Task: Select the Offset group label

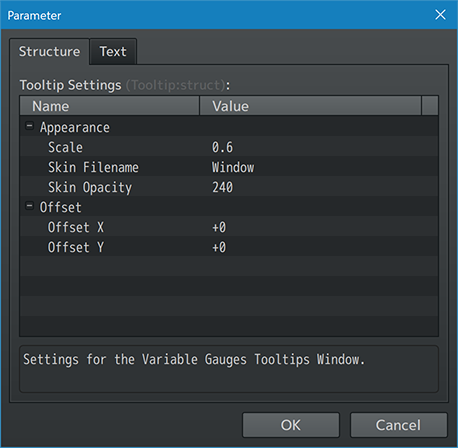Action: pos(60,207)
